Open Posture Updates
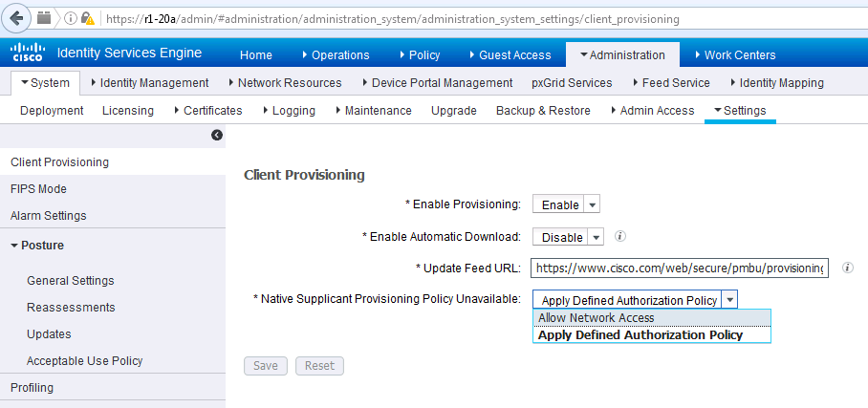This screenshot has width=868, height=408. click(x=49, y=334)
